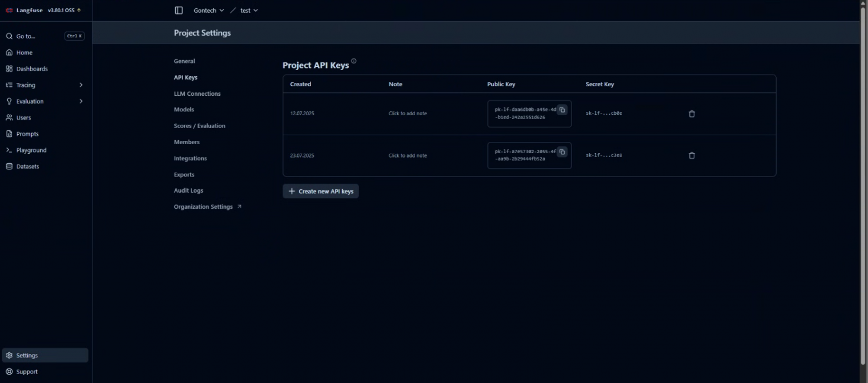Click the Project Settings page title

click(x=202, y=33)
